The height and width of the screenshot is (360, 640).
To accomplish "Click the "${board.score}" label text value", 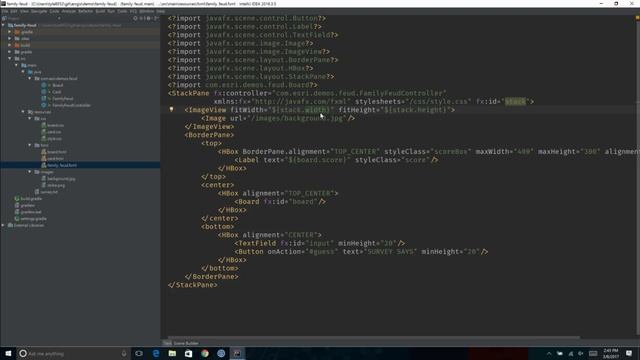I will pos(318,160).
